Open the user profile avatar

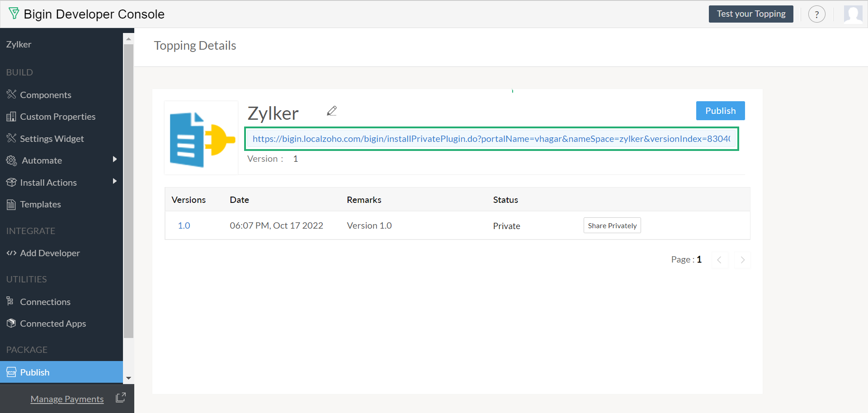(x=853, y=14)
